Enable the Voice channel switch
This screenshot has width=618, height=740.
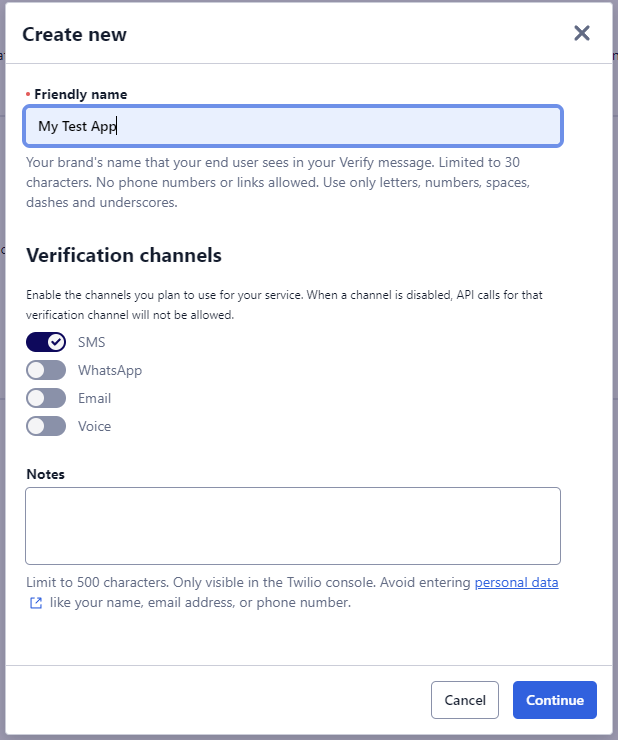tap(46, 426)
